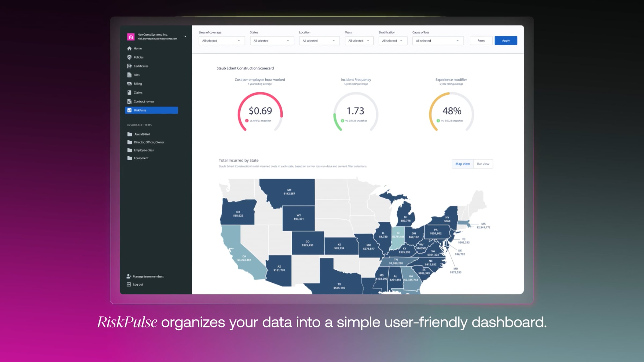Switch to Bar view toggle
Image resolution: width=644 pixels, height=362 pixels.
(483, 164)
